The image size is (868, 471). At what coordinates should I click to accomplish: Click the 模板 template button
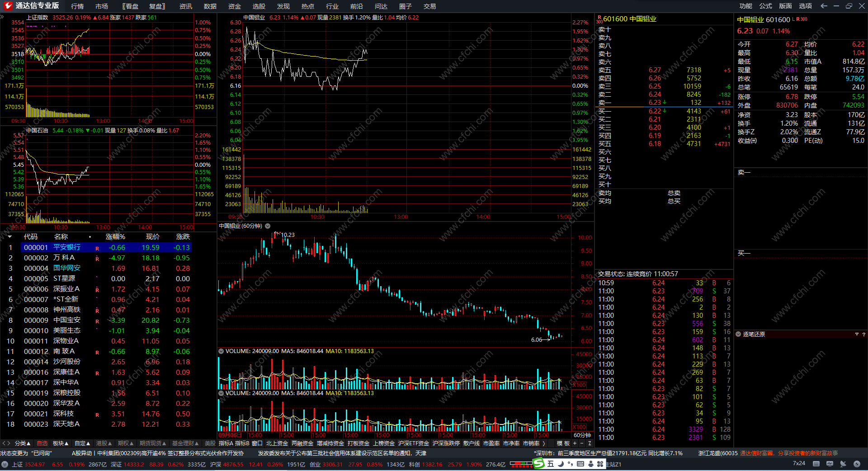click(563, 443)
